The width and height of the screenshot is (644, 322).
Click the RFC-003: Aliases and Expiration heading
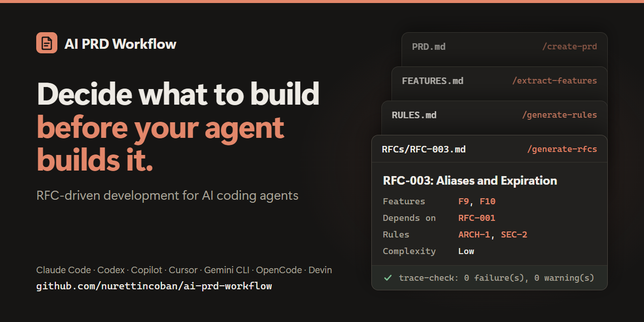coord(470,181)
